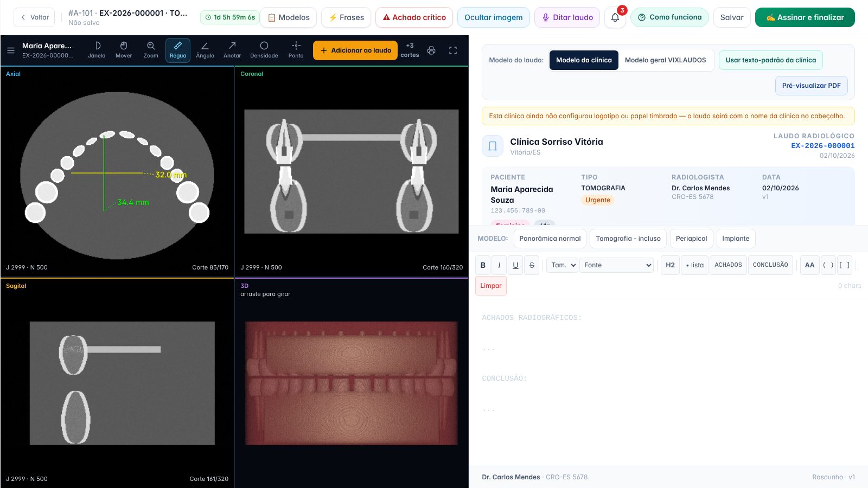Select the Densidade circle tool

tap(264, 50)
